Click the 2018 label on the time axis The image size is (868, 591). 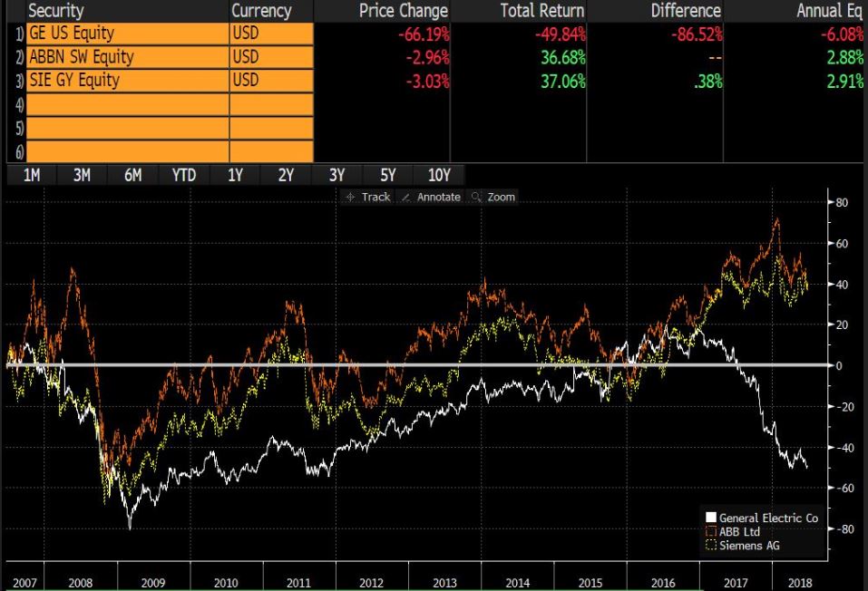pyautogui.click(x=800, y=583)
